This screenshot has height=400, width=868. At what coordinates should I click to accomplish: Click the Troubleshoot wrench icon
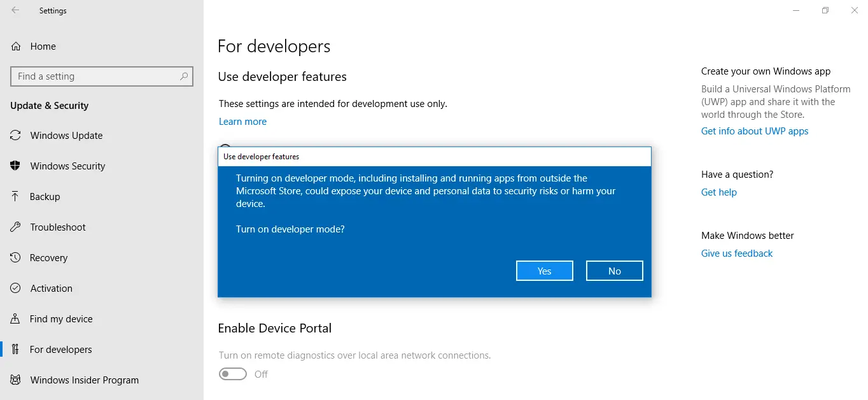[x=16, y=227]
